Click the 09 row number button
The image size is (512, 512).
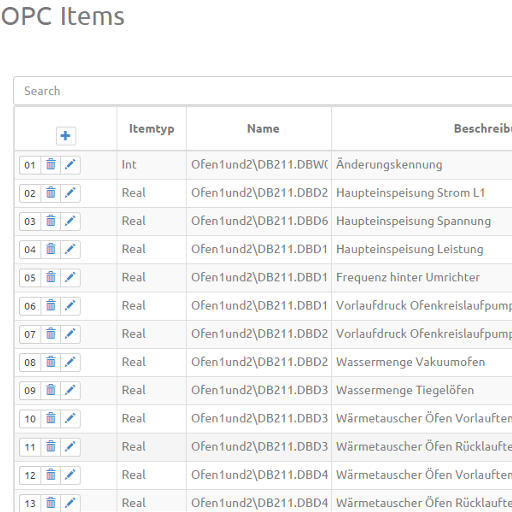(30, 390)
